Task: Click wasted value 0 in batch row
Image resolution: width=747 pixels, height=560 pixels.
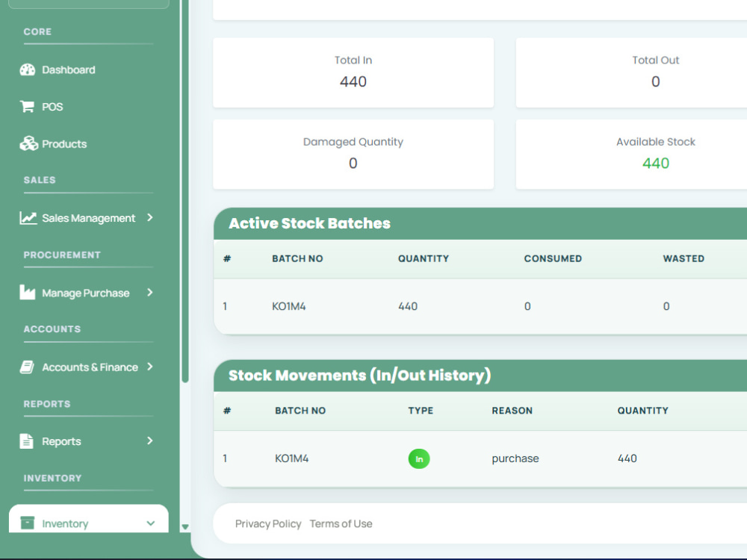Action: pos(666,306)
